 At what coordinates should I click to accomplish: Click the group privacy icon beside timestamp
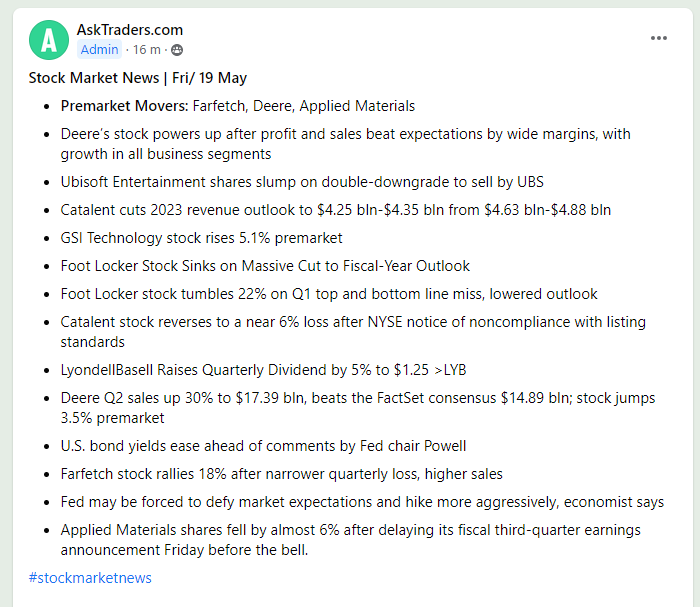pos(178,50)
